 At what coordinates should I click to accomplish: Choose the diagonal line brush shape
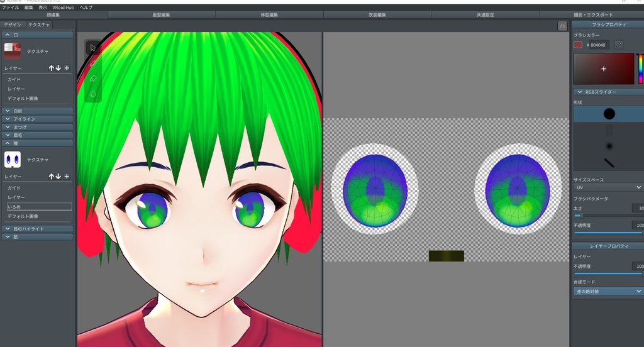click(x=609, y=163)
